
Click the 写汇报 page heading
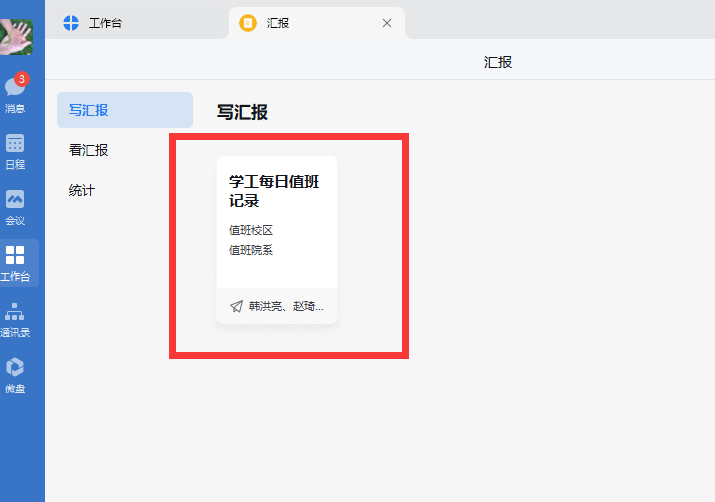coord(242,112)
